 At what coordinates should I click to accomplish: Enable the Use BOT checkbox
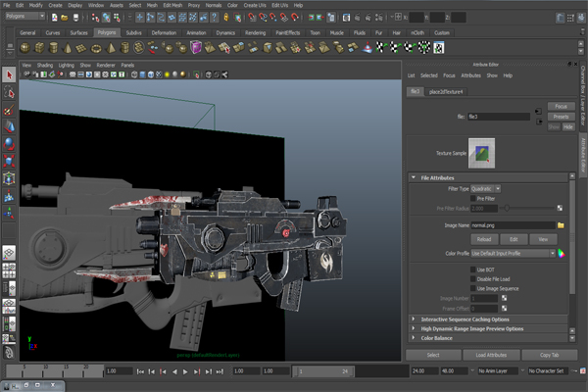(x=473, y=269)
